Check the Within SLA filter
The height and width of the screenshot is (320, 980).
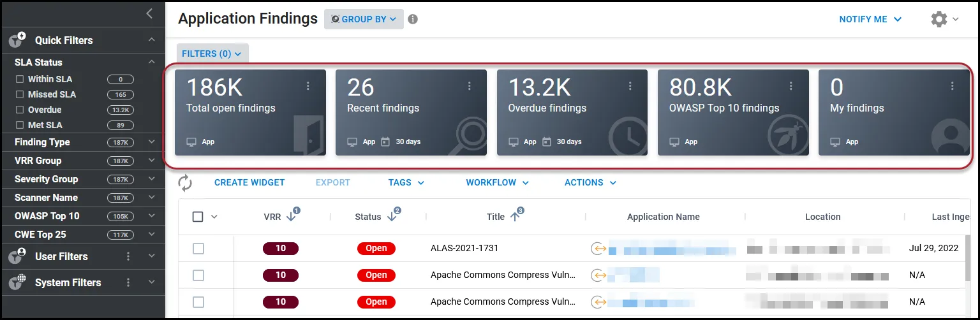(x=20, y=79)
